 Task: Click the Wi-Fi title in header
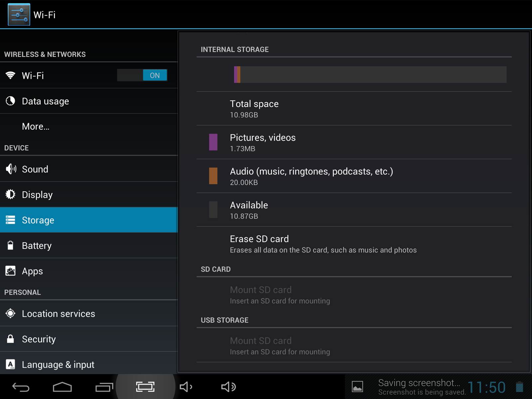pyautogui.click(x=45, y=15)
